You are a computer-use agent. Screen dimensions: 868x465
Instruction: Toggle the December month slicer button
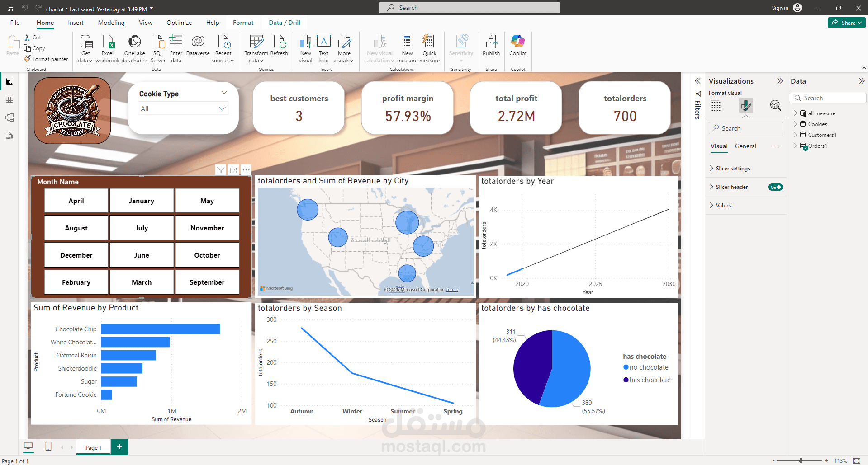pos(76,255)
